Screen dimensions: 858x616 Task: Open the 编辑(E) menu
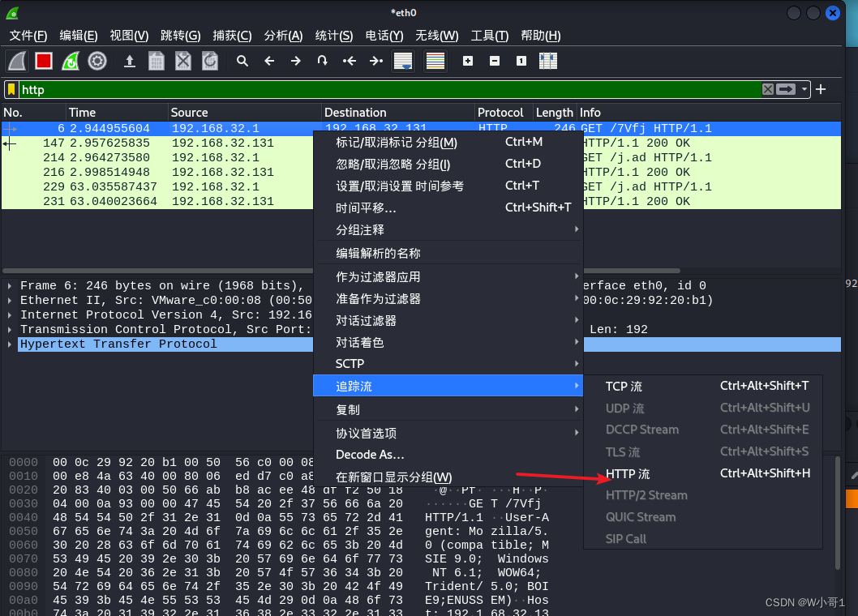coord(79,36)
